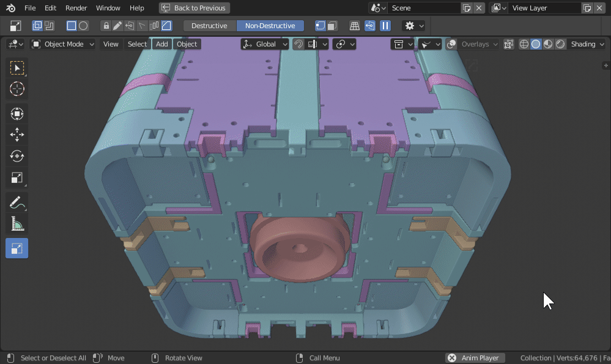Open the gear settings dropdown

tap(414, 26)
